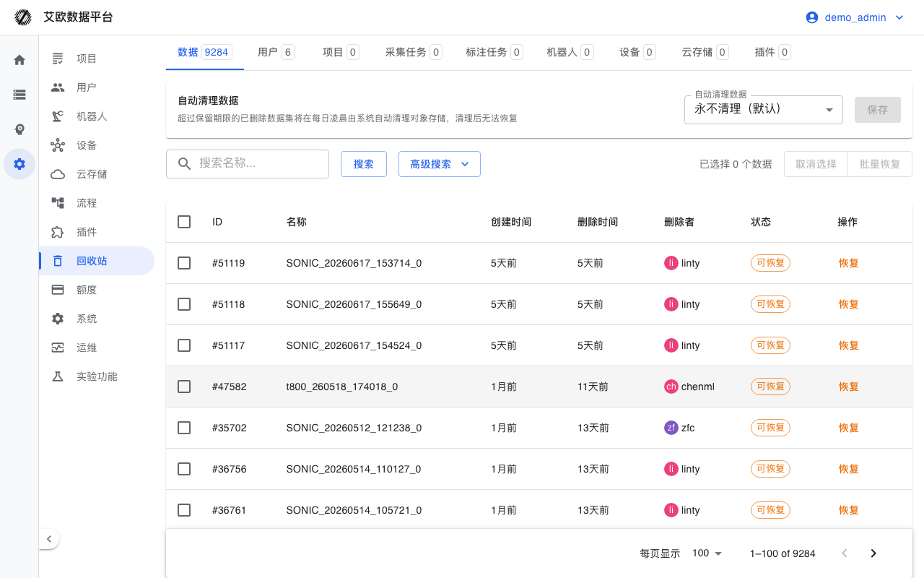
Task: Click the 删除时间 column header
Action: [598, 222]
